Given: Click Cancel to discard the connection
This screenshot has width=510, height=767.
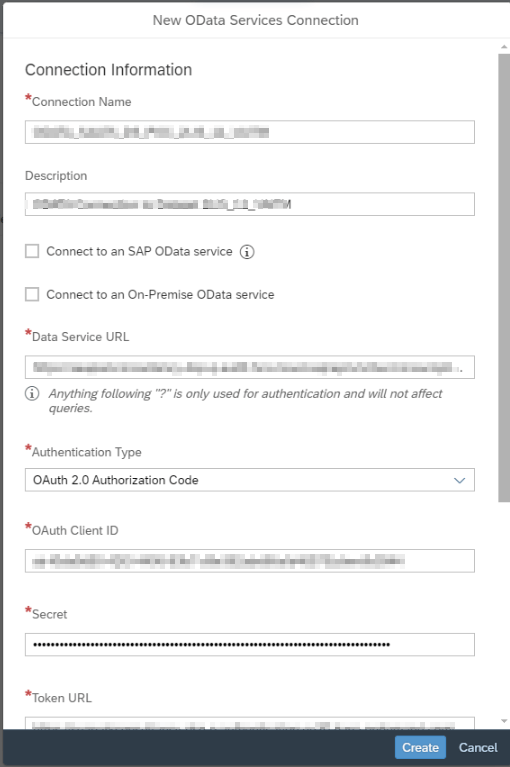Looking at the screenshot, I should (x=478, y=747).
